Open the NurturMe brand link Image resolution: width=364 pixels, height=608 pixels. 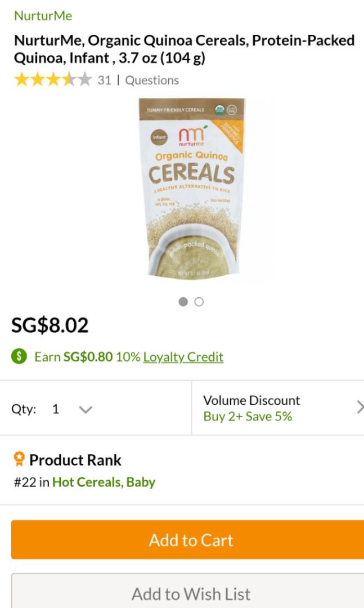click(x=43, y=16)
